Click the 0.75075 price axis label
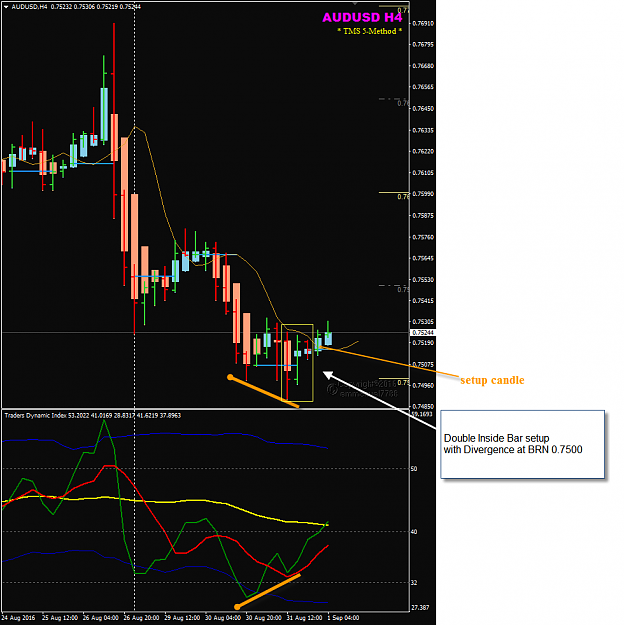The image size is (624, 625). pos(423,365)
